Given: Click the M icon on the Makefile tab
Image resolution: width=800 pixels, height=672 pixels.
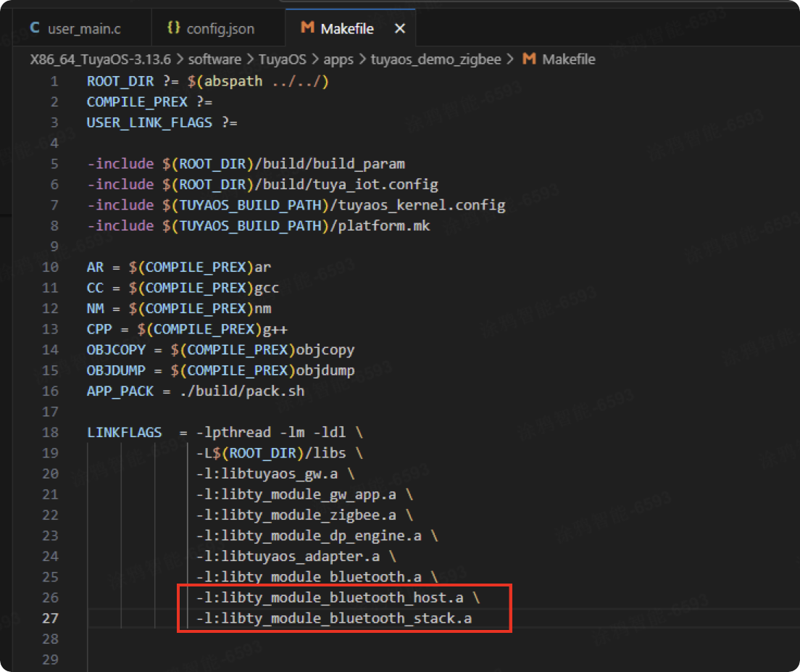Looking at the screenshot, I should 307,28.
